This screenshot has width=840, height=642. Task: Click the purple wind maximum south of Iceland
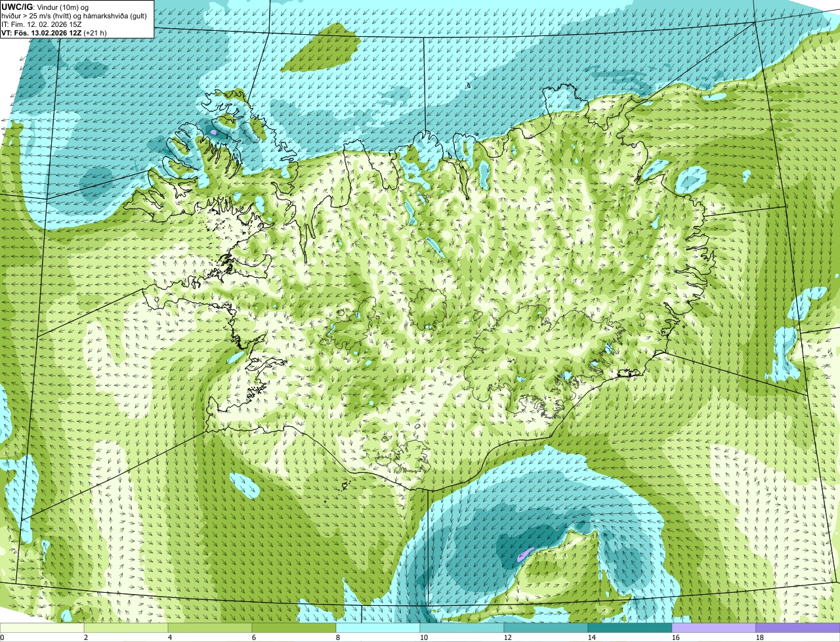click(524, 554)
